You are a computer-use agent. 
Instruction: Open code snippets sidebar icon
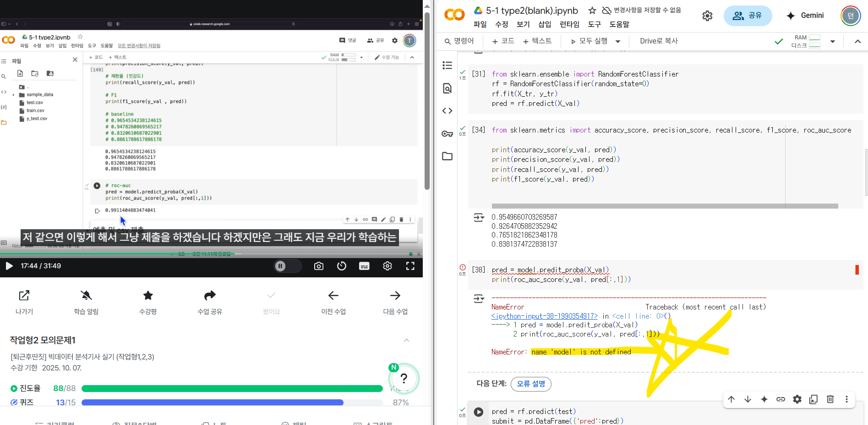(x=448, y=110)
